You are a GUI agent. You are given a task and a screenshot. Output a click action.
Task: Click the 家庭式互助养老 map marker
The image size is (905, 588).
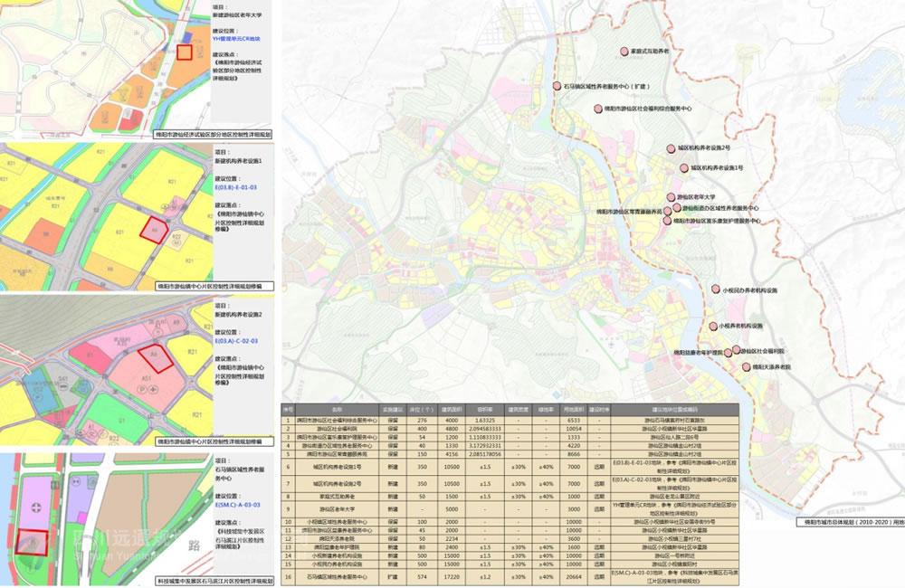624,52
